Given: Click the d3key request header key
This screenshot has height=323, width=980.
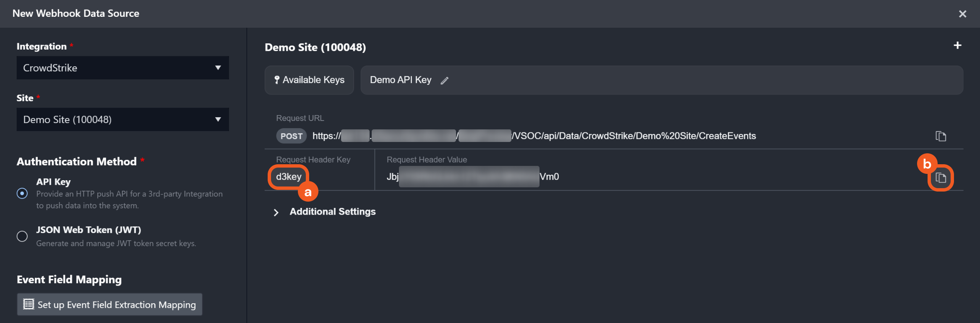Looking at the screenshot, I should 289,177.
